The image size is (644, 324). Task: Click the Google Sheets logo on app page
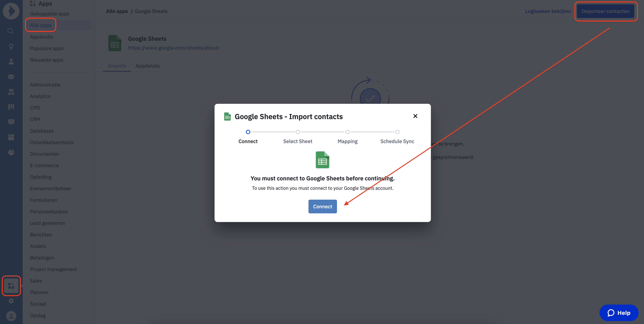[x=115, y=43]
